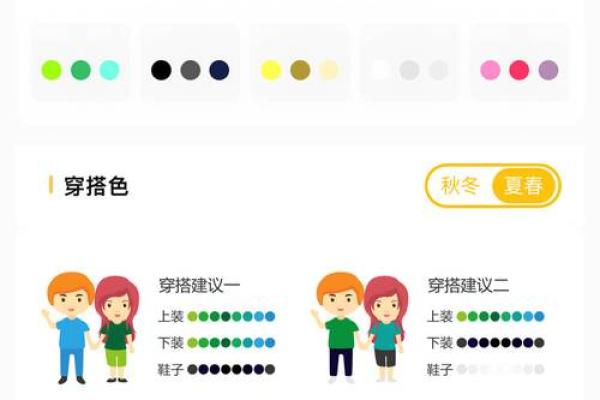Open the 穿搭建议二 title
The image size is (600, 400).
pyautogui.click(x=468, y=286)
